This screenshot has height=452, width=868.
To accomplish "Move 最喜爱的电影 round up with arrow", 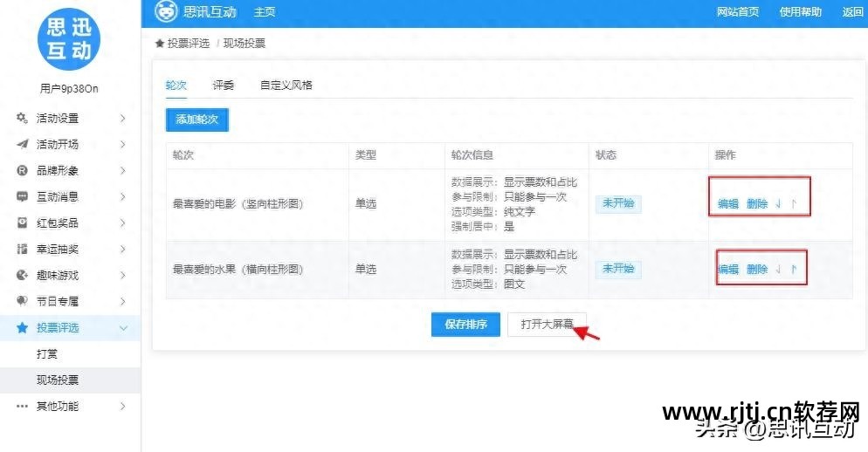I will 793,203.
